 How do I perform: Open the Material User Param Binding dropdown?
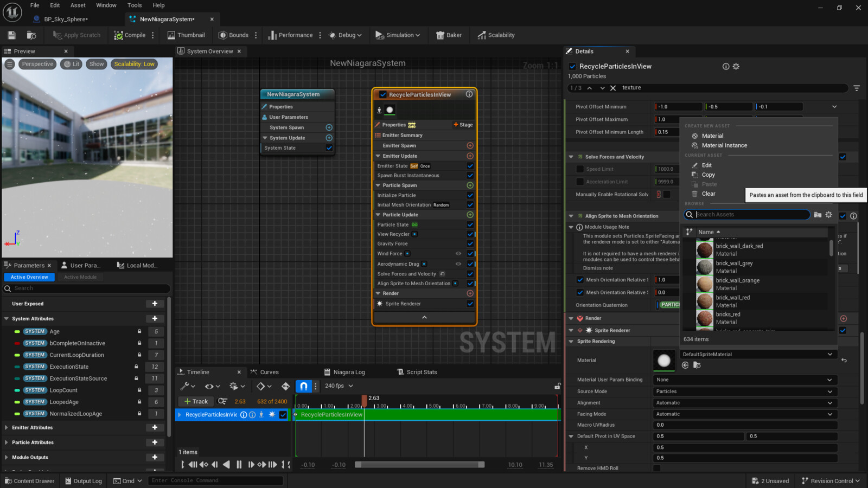pyautogui.click(x=745, y=380)
